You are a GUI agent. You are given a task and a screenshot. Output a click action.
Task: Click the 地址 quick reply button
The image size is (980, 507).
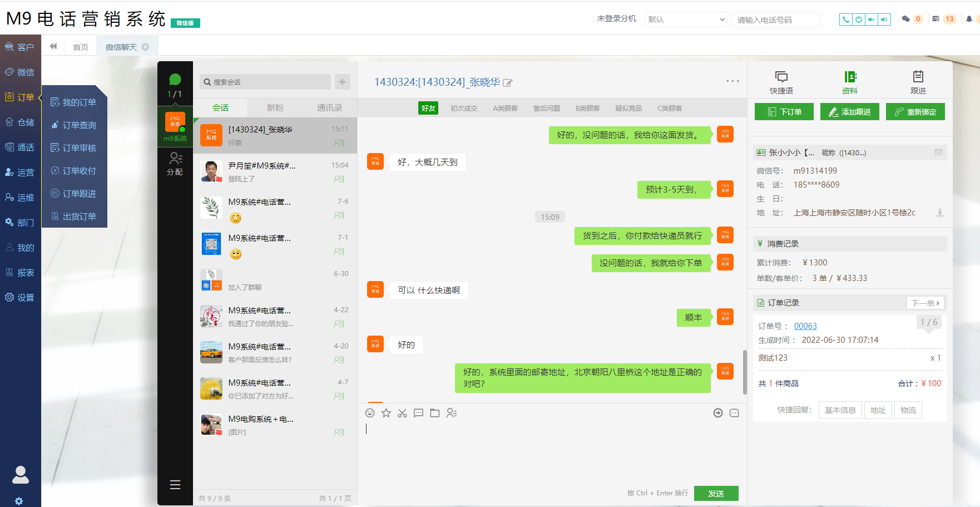point(878,410)
